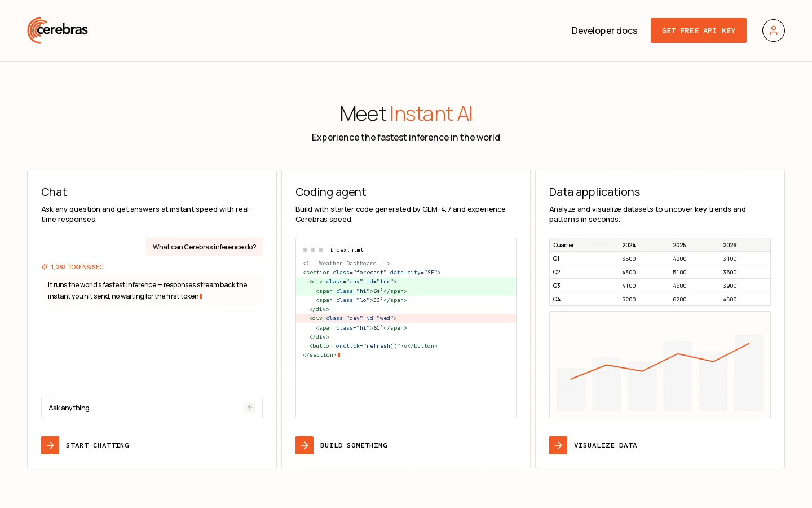This screenshot has width=812, height=508.
Task: Click the sparkle icon next to tokens/sec
Action: point(45,267)
